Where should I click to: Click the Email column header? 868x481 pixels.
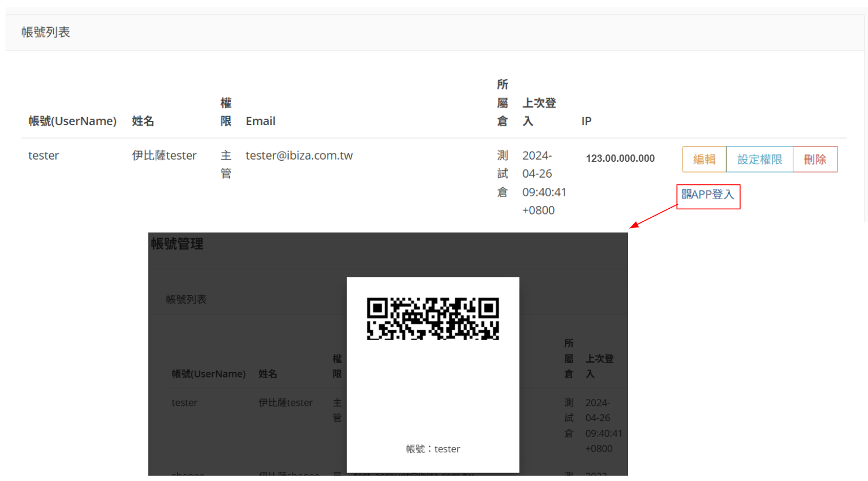tap(260, 121)
